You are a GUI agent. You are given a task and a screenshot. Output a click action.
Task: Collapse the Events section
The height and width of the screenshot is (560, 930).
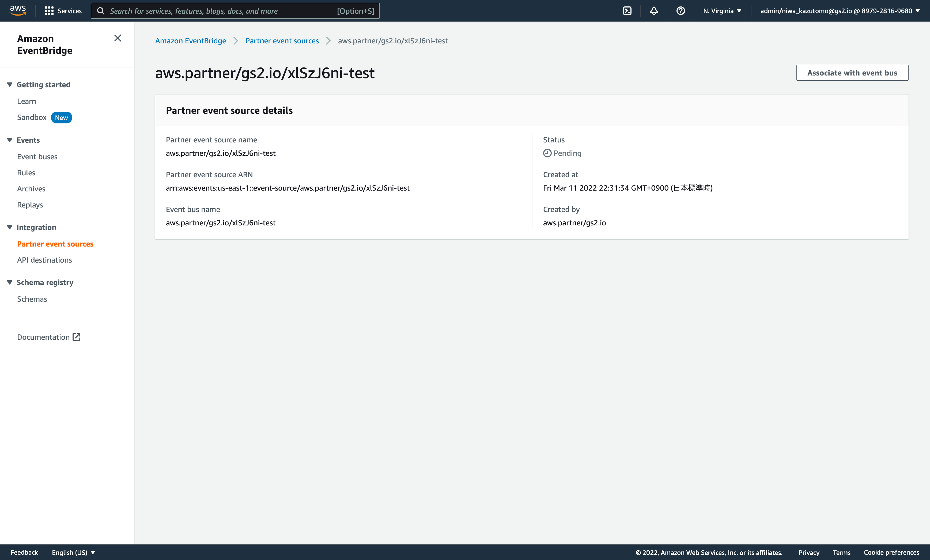pyautogui.click(x=10, y=140)
